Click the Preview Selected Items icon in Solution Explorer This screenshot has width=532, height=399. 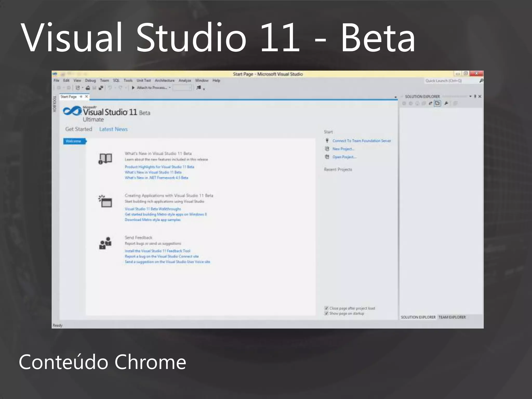[455, 103]
